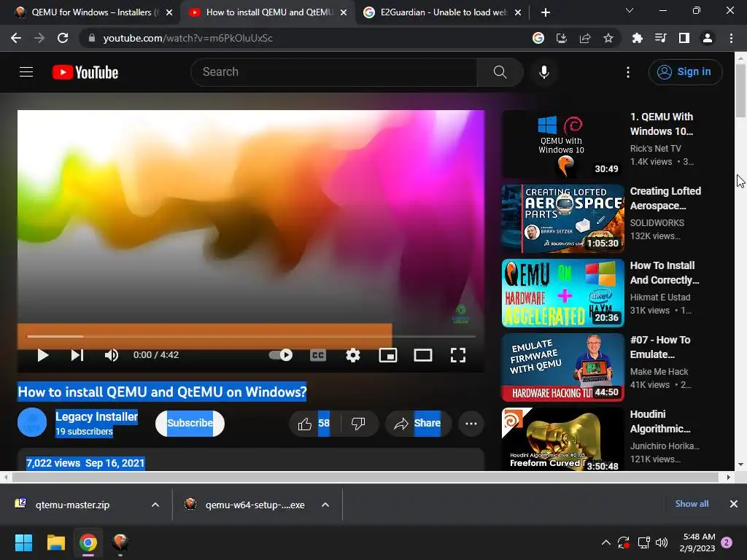Image resolution: width=747 pixels, height=560 pixels.
Task: Subscribe to Legacy Installer channel
Action: pos(190,424)
